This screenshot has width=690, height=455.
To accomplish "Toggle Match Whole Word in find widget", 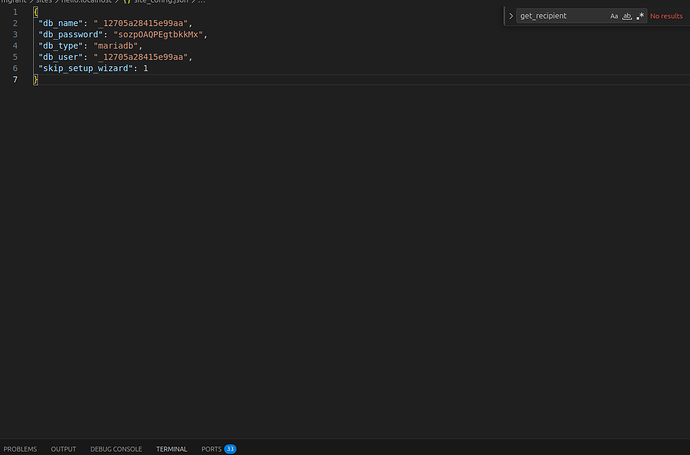I will (627, 16).
